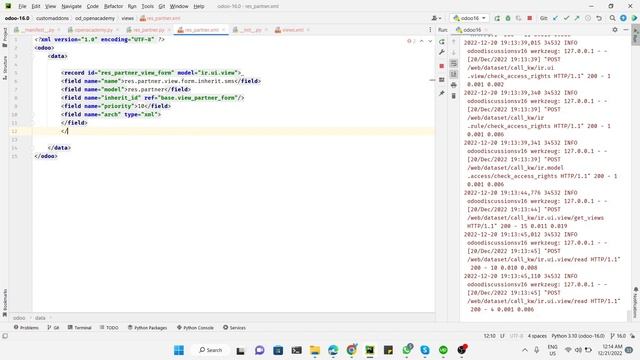Image resolution: width=640 pixels, height=360 pixels.
Task: Toggle scroll to end in Run console
Action: click(453, 74)
